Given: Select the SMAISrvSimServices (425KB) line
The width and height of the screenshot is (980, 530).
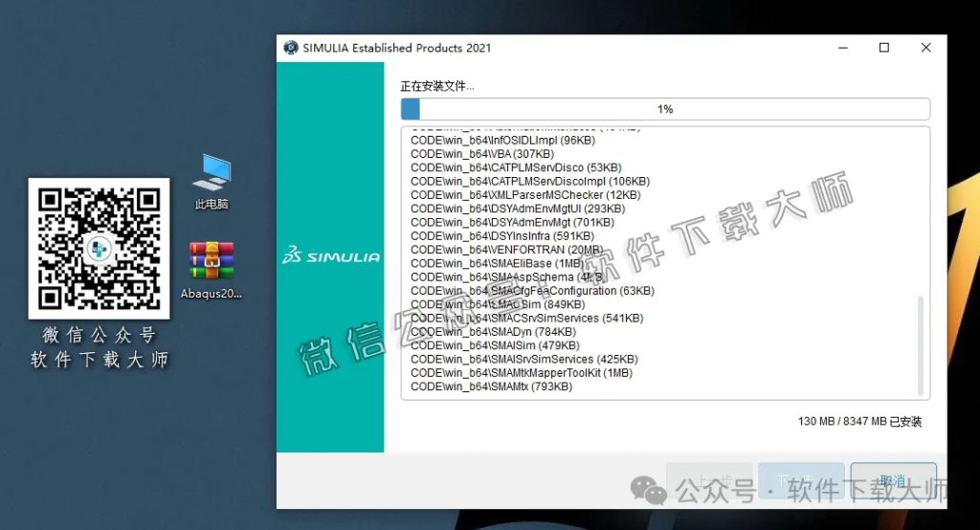Looking at the screenshot, I should [x=523, y=360].
